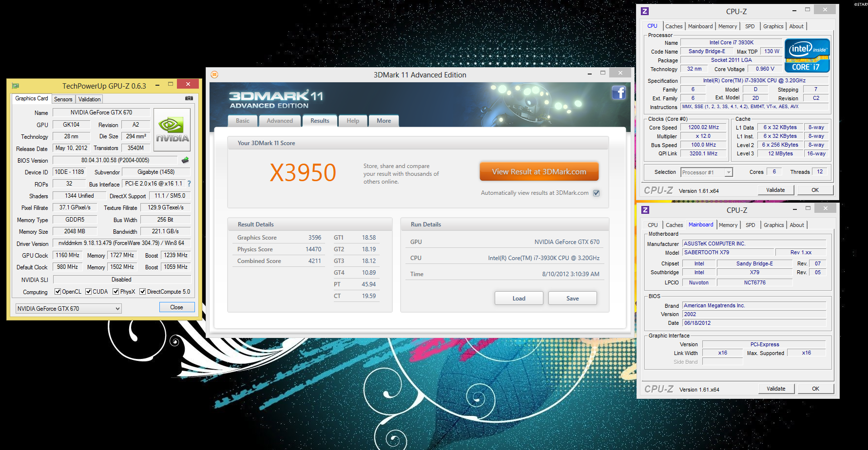
Task: Click the run time 8/10/2012 3:10:39 AM
Action: tap(571, 274)
